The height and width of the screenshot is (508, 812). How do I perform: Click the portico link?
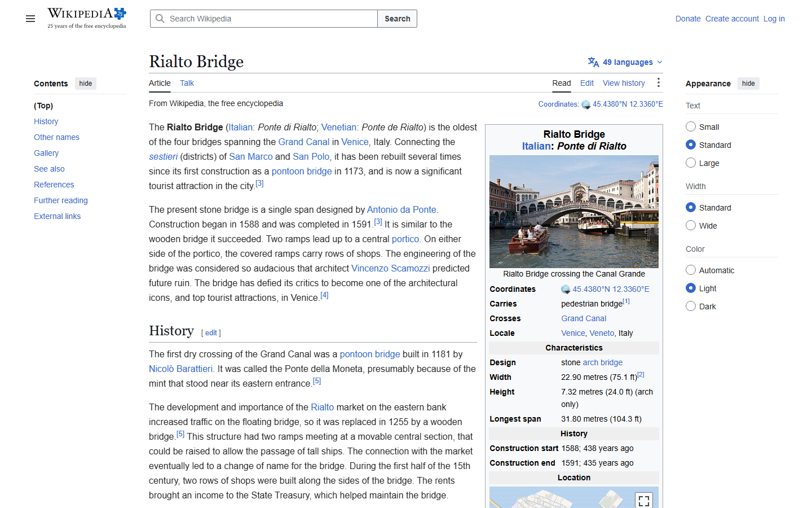pos(405,239)
